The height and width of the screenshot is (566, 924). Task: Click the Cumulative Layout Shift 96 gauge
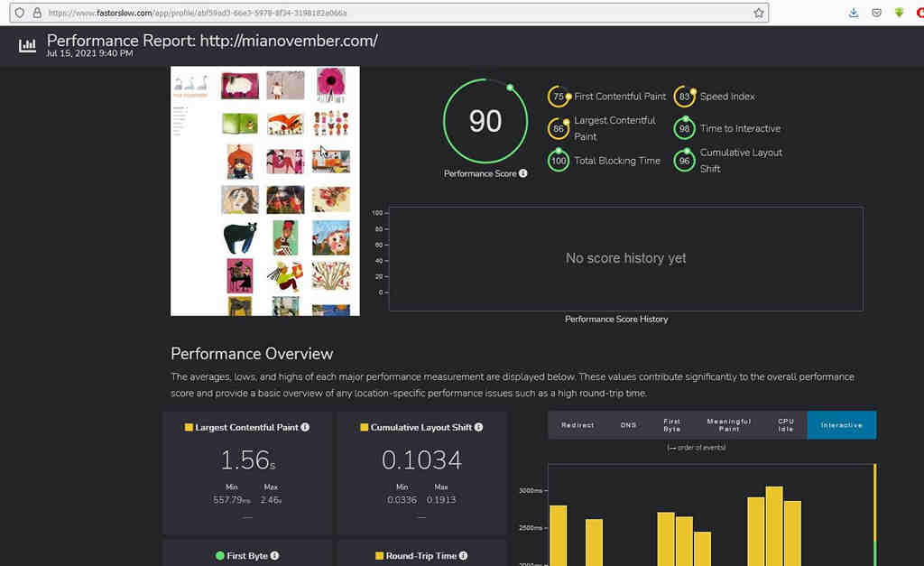coord(684,161)
